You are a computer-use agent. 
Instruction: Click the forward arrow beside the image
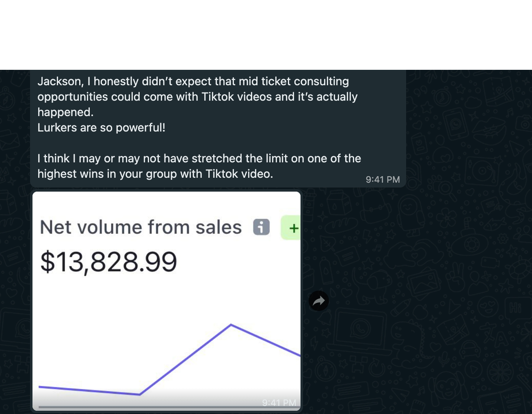(x=319, y=301)
